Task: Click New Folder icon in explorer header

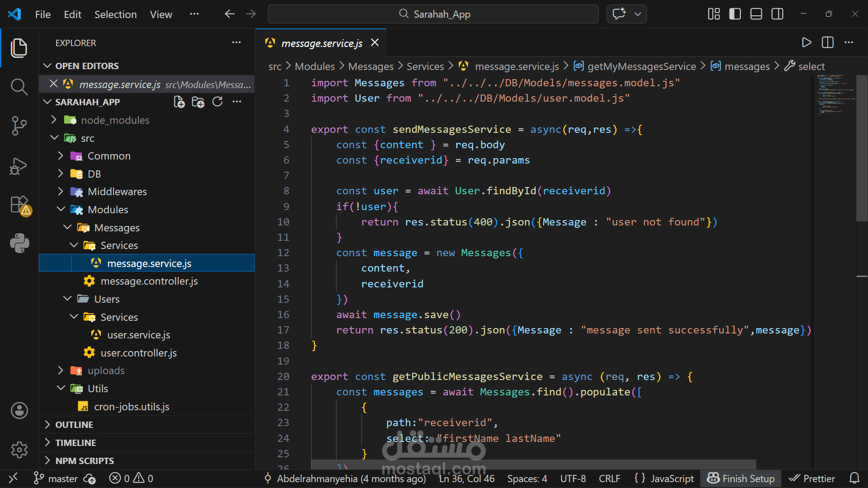Action: pos(198,102)
